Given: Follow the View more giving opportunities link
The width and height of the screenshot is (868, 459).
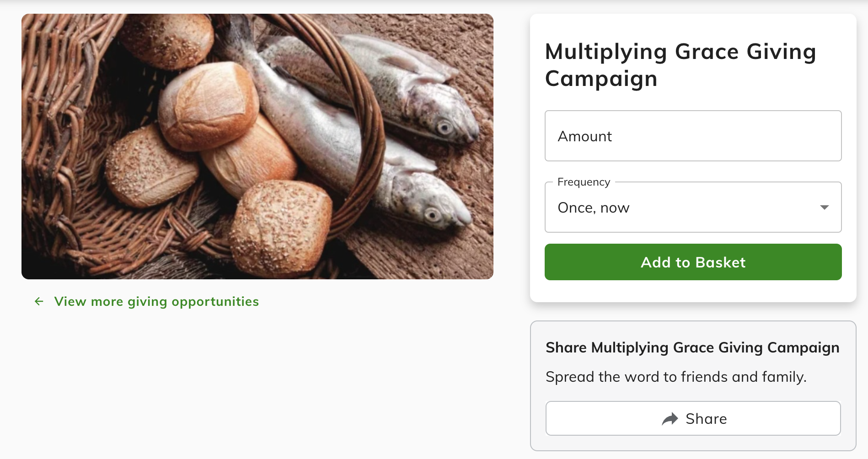Looking at the screenshot, I should tap(156, 302).
